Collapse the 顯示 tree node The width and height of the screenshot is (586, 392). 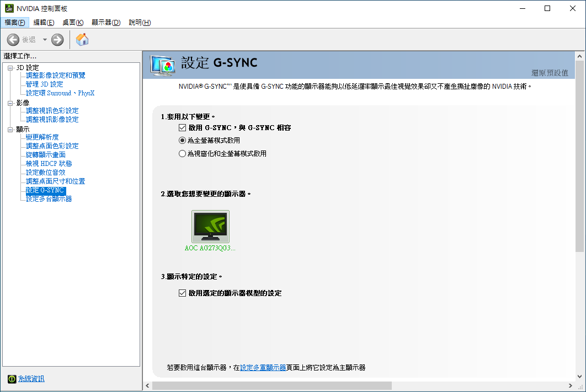tap(10, 130)
